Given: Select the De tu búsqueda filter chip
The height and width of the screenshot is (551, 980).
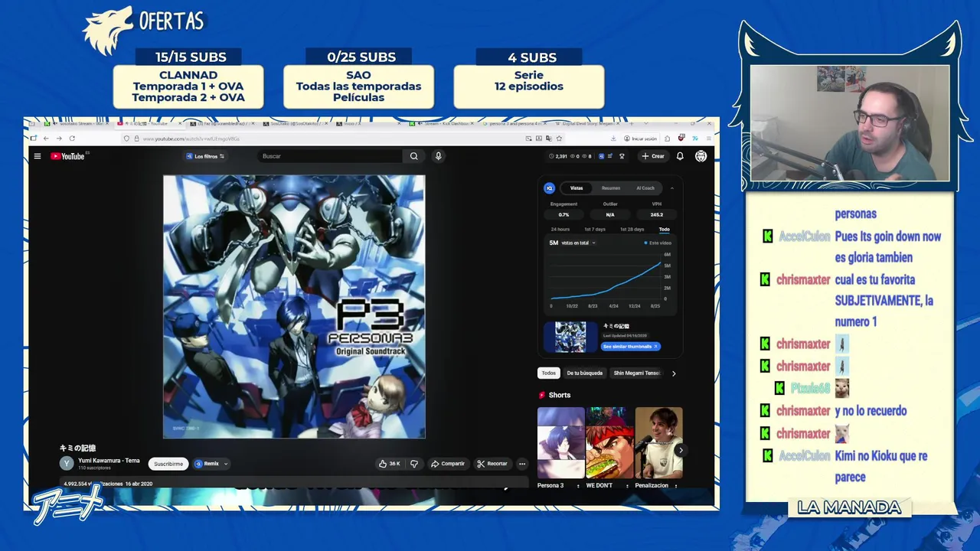Looking at the screenshot, I should pos(585,373).
